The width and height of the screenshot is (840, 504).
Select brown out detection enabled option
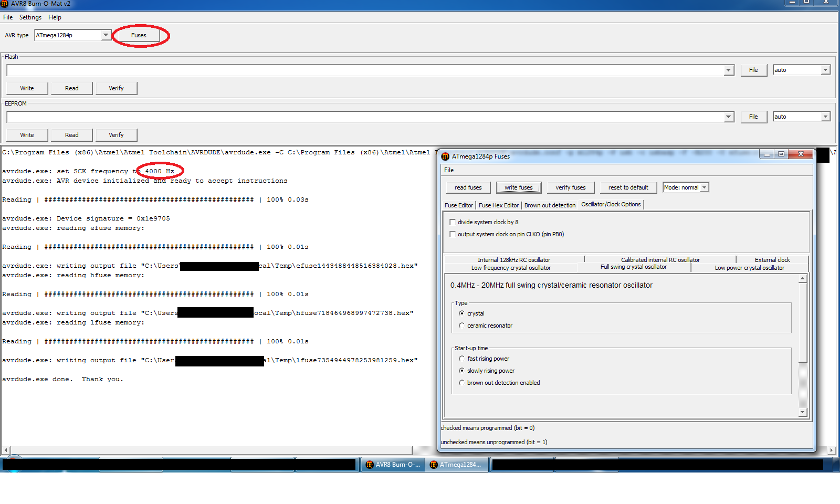[462, 383]
